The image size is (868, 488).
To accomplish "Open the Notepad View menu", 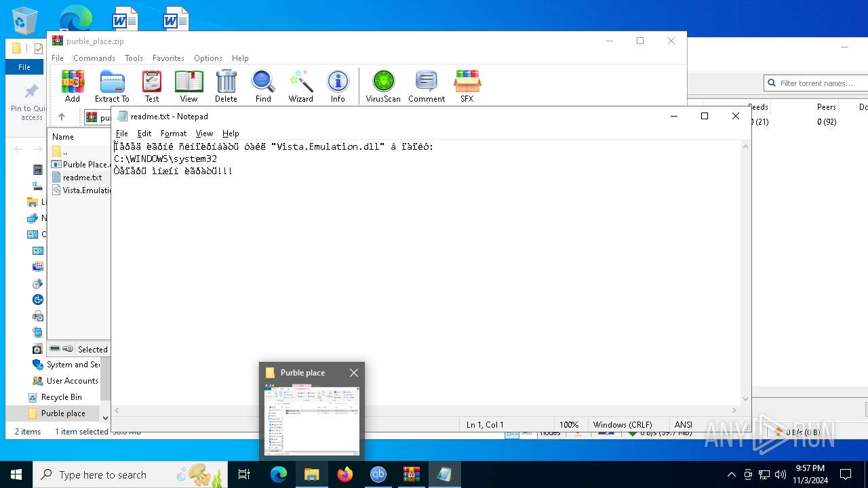I will [x=204, y=134].
